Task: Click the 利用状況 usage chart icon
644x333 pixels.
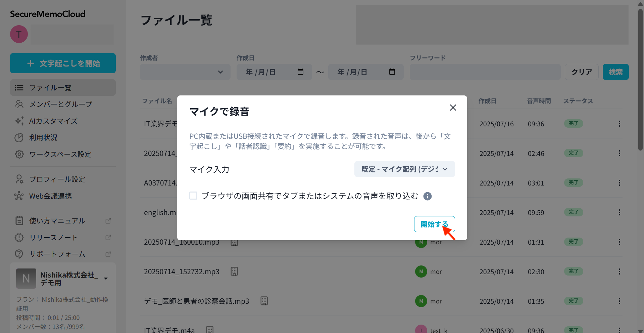Action: click(x=19, y=137)
